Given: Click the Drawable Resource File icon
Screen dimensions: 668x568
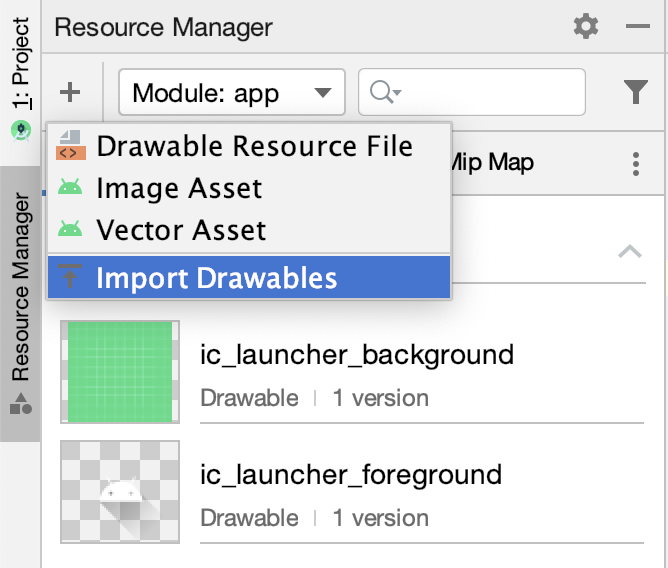Looking at the screenshot, I should point(69,146).
